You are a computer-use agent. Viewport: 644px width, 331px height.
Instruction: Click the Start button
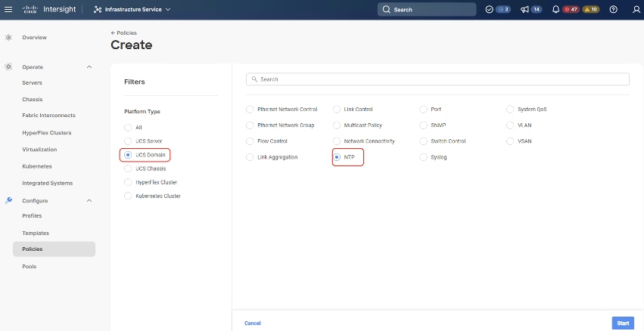(623, 323)
